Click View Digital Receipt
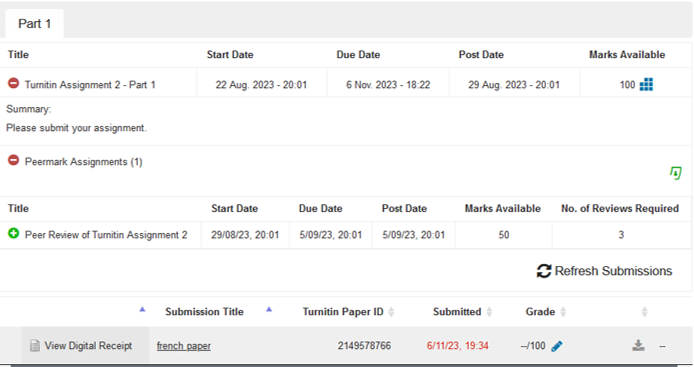This screenshot has width=694, height=367. pos(88,346)
